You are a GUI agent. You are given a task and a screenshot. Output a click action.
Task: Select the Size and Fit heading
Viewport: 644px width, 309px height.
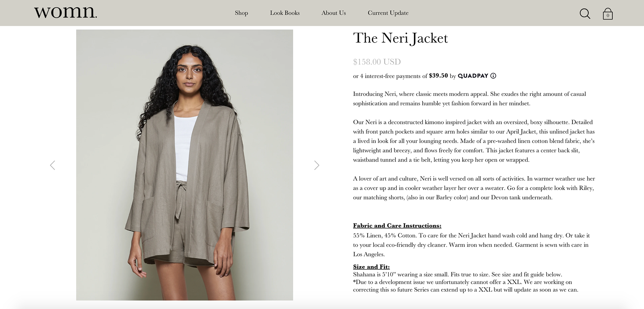click(x=371, y=267)
